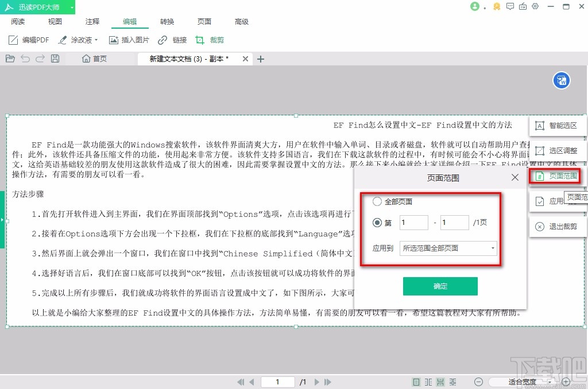Select single page view icon
Screen dimensions: 588x389
tap(416, 382)
